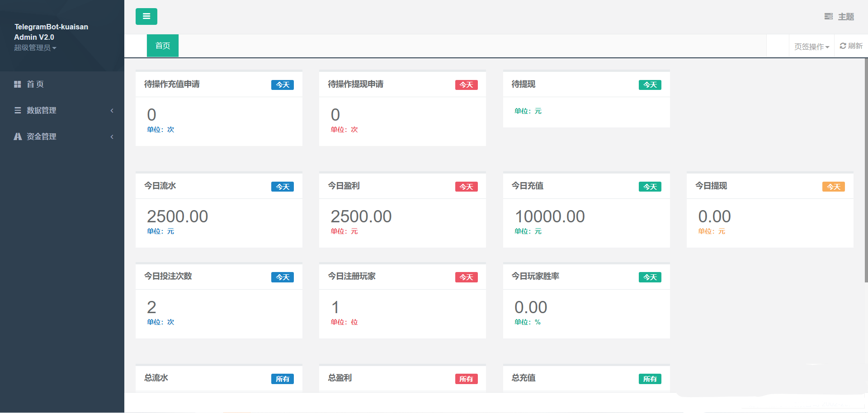Click the 待操作提现申请 card title
Screen dimensions: 868x413
pos(356,84)
